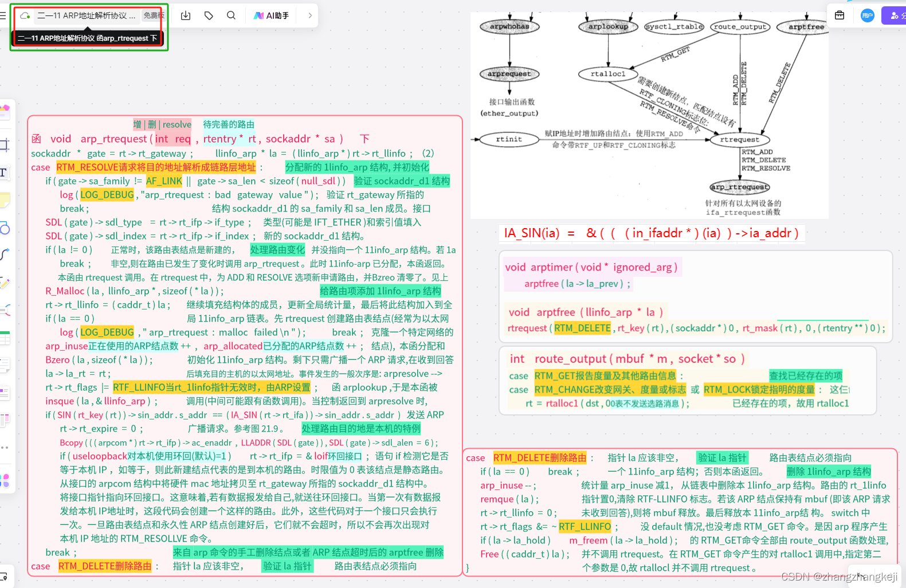The image size is (906, 588).
Task: Click 'arp_rtrequest' function name in signature
Action: tap(113, 139)
